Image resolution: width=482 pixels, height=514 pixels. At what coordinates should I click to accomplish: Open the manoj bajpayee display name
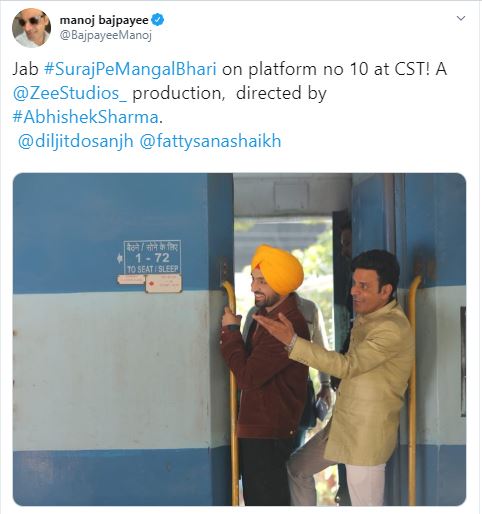tap(104, 20)
